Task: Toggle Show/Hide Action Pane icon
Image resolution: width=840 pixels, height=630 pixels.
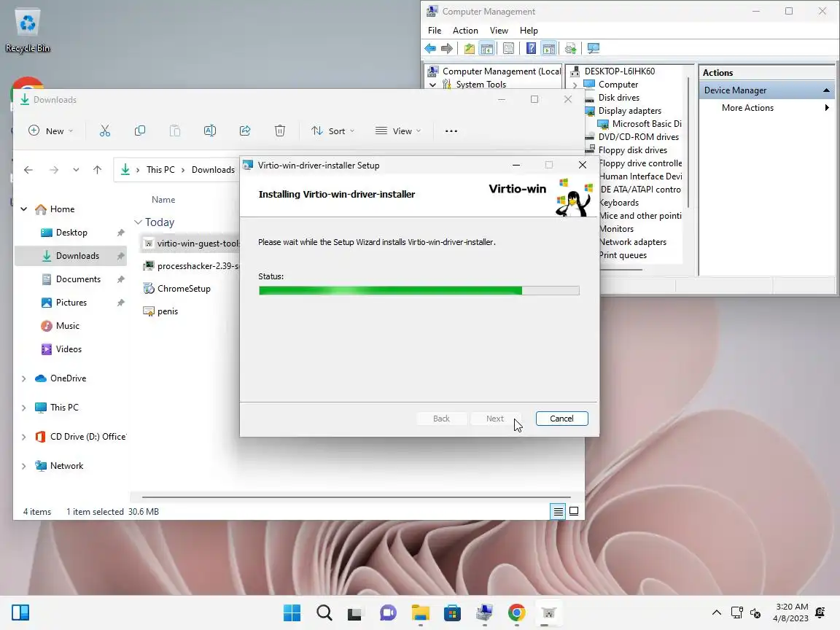Action: point(548,49)
